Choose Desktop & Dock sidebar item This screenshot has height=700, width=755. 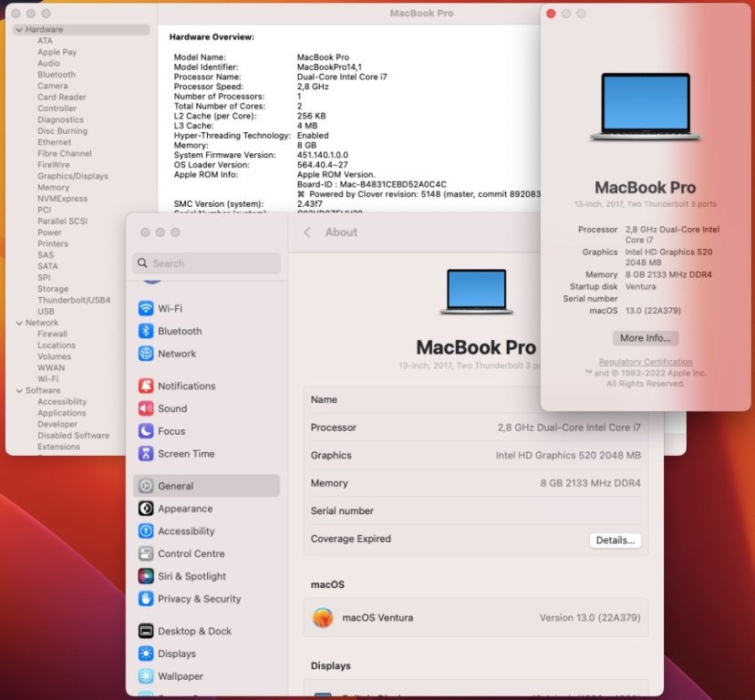coord(194,631)
